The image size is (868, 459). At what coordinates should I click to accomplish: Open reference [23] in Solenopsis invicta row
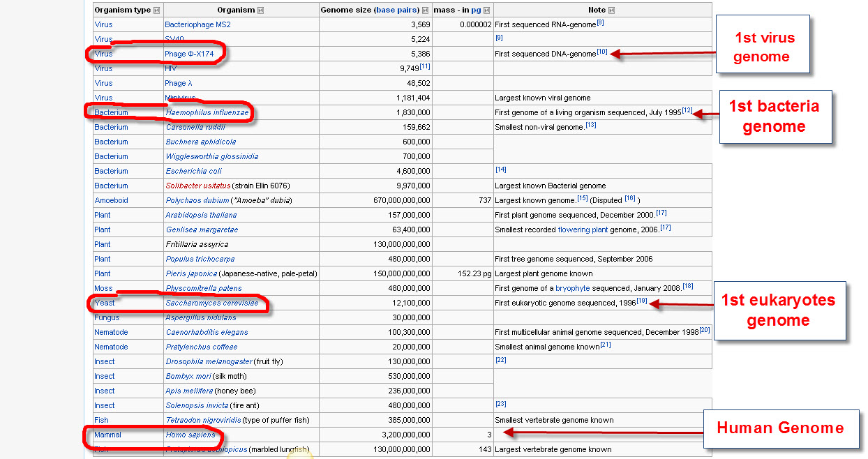click(x=500, y=403)
